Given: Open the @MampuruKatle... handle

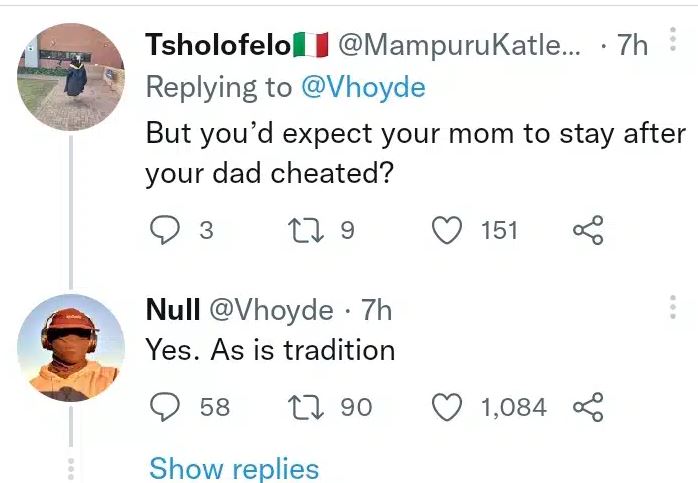Looking at the screenshot, I should tap(459, 45).
